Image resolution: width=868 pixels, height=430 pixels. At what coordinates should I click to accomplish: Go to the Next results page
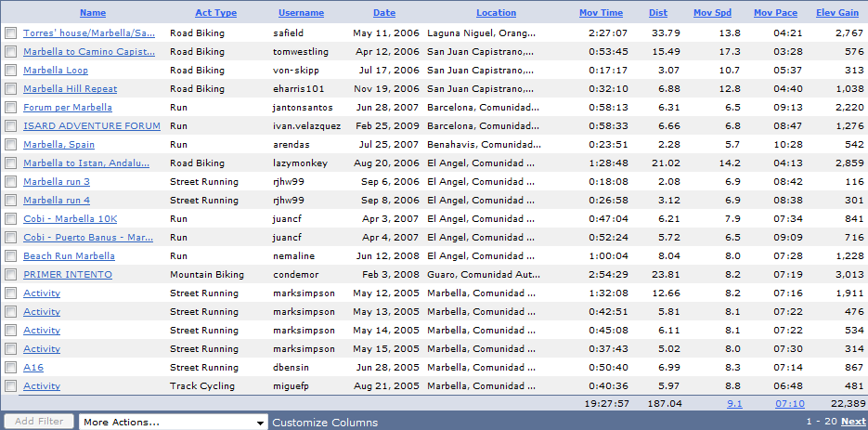point(852,422)
